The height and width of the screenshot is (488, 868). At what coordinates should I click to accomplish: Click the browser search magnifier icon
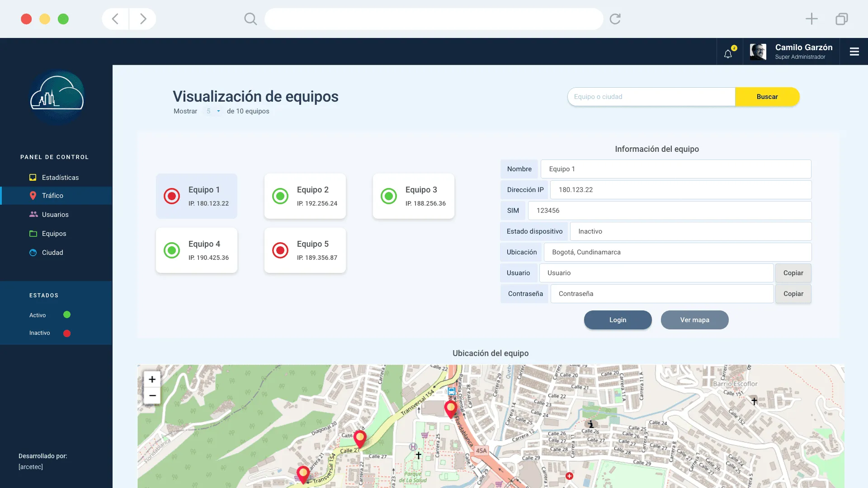[x=250, y=19]
